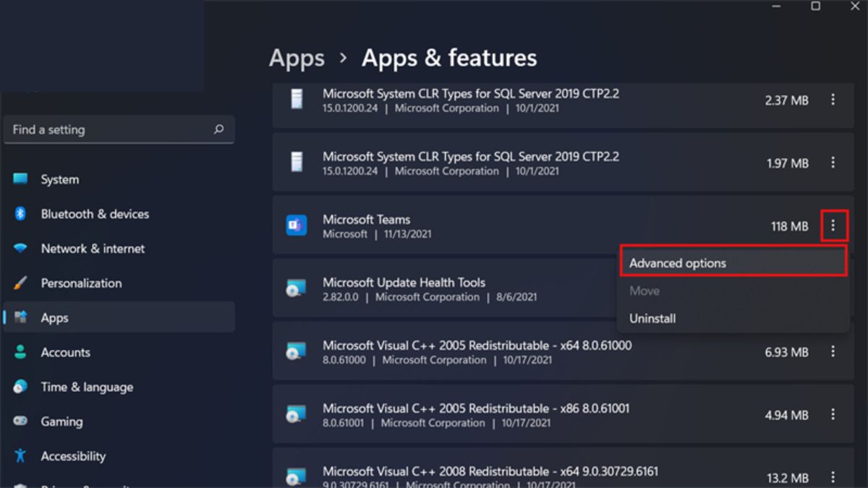Screen dimensions: 868x488
Task: Click the Microsoft Teams app icon
Action: click(296, 226)
